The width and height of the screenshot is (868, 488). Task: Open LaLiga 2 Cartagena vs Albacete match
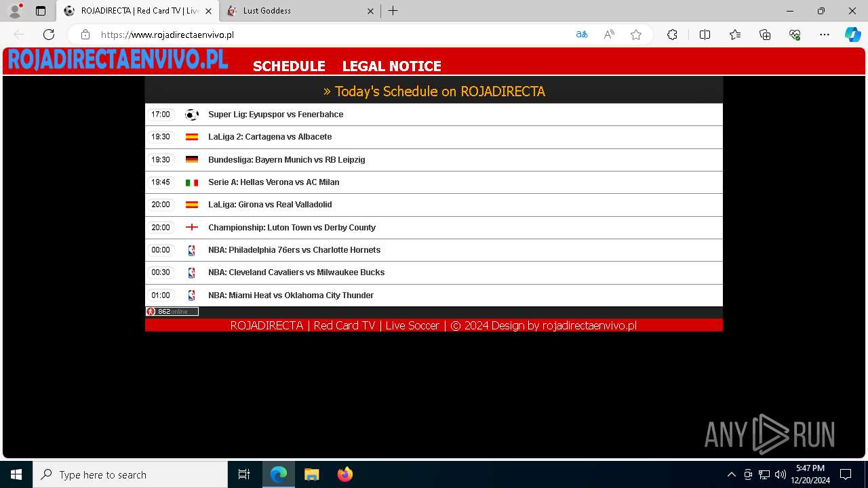click(270, 137)
